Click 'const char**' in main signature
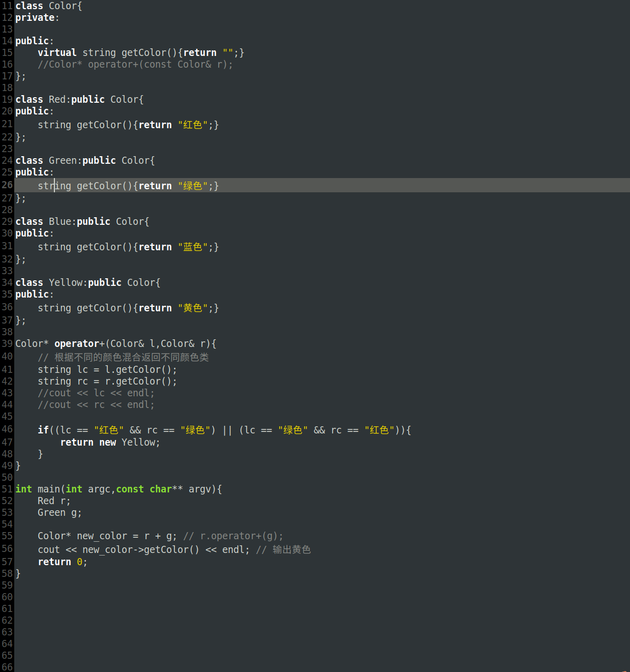 coord(149,489)
